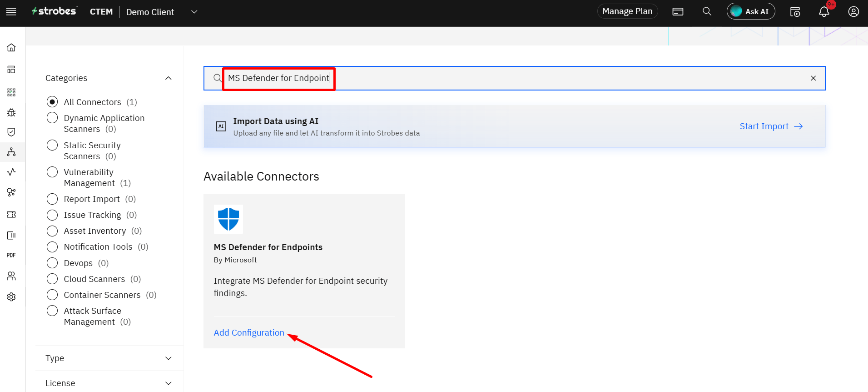Select Vulnerability Management category
868x392 pixels.
click(x=52, y=172)
